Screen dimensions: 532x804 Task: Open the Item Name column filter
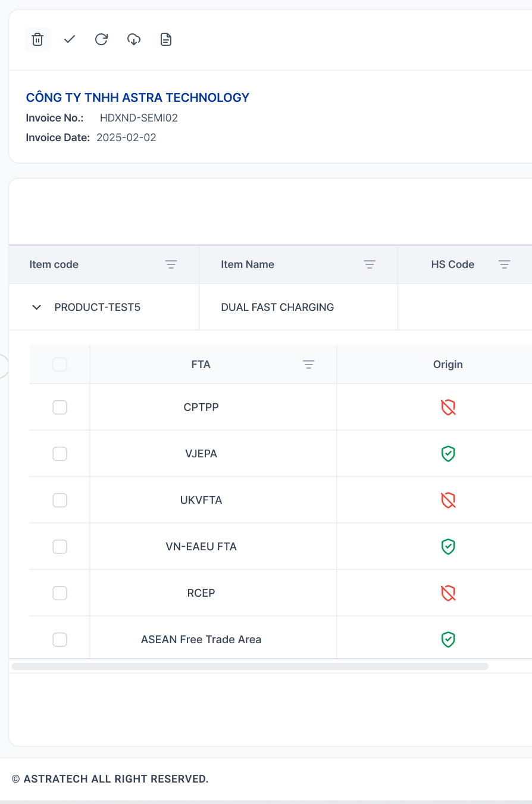pyautogui.click(x=370, y=264)
